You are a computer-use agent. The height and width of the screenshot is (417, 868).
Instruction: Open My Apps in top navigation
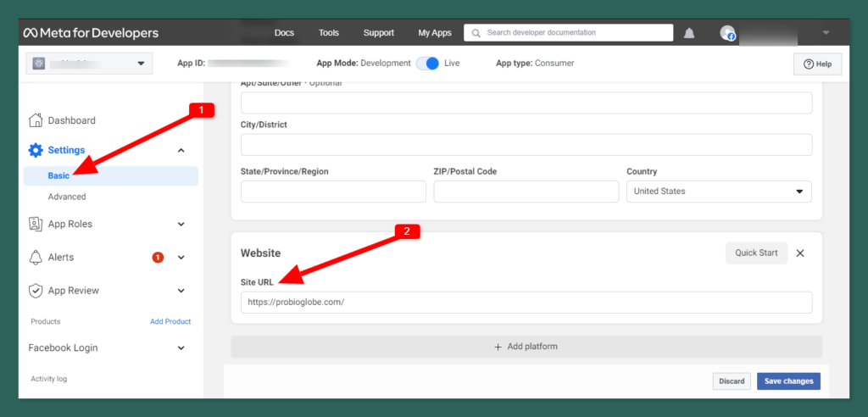(x=435, y=33)
